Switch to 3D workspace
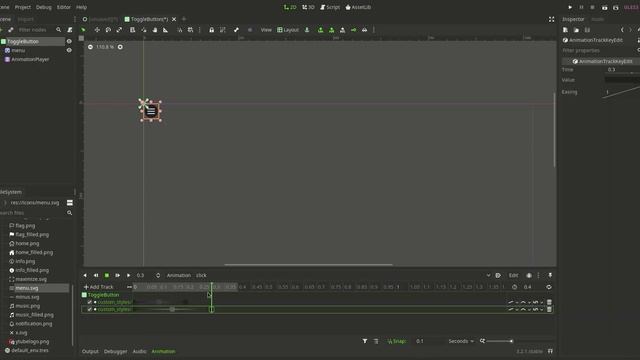The image size is (640, 360). click(x=308, y=7)
